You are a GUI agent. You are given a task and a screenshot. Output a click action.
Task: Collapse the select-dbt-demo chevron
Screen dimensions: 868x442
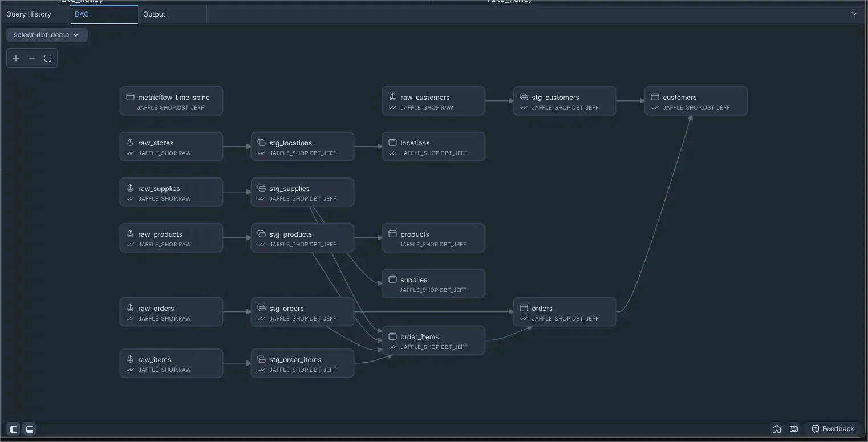(76, 35)
